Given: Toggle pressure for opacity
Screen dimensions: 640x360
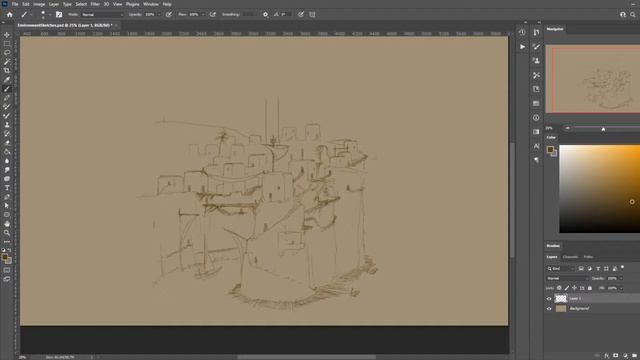Looking at the screenshot, I should (x=169, y=14).
